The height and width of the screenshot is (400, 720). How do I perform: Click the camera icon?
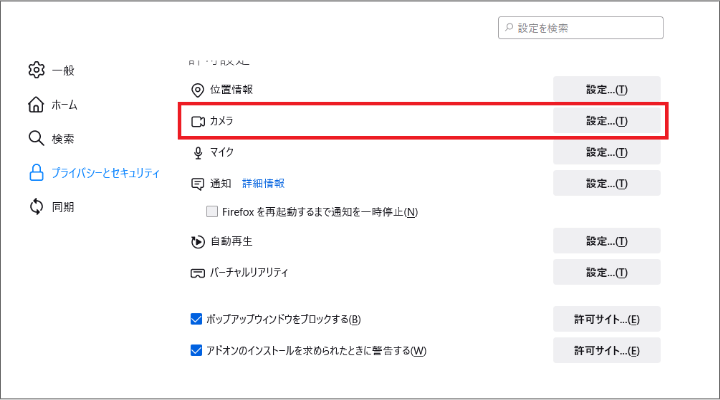point(197,121)
